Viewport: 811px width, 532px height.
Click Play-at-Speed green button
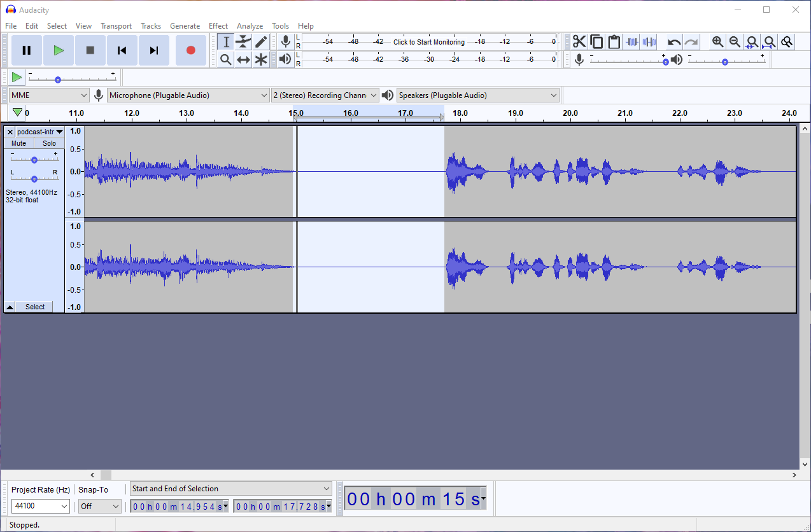[x=17, y=78]
